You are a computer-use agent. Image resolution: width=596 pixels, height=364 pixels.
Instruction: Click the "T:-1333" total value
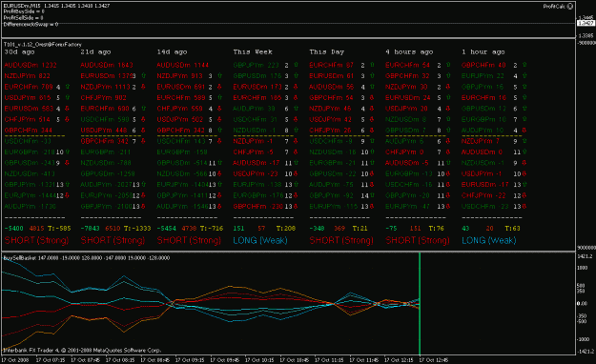pos(137,229)
